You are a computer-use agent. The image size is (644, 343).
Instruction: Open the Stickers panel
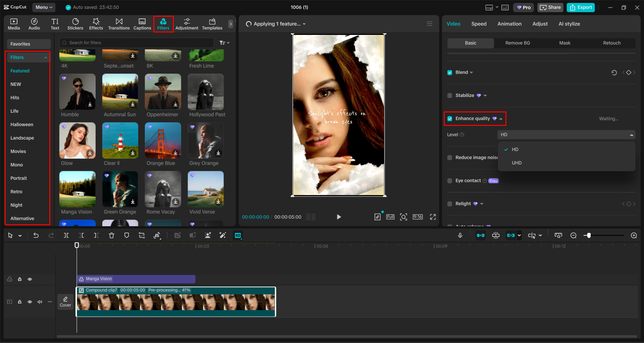(x=75, y=23)
